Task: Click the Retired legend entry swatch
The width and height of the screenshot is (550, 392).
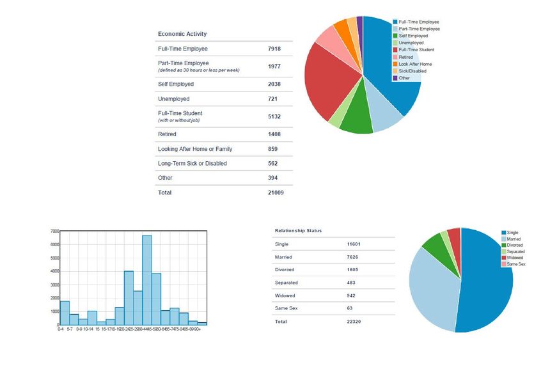Action: 395,58
